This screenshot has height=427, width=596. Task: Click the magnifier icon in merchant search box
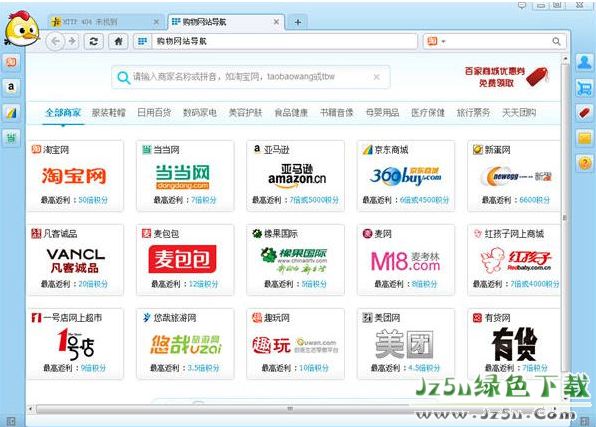tap(123, 78)
